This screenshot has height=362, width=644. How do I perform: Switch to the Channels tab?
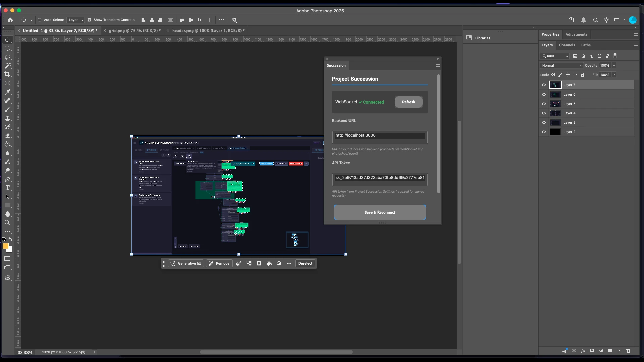pos(567,45)
